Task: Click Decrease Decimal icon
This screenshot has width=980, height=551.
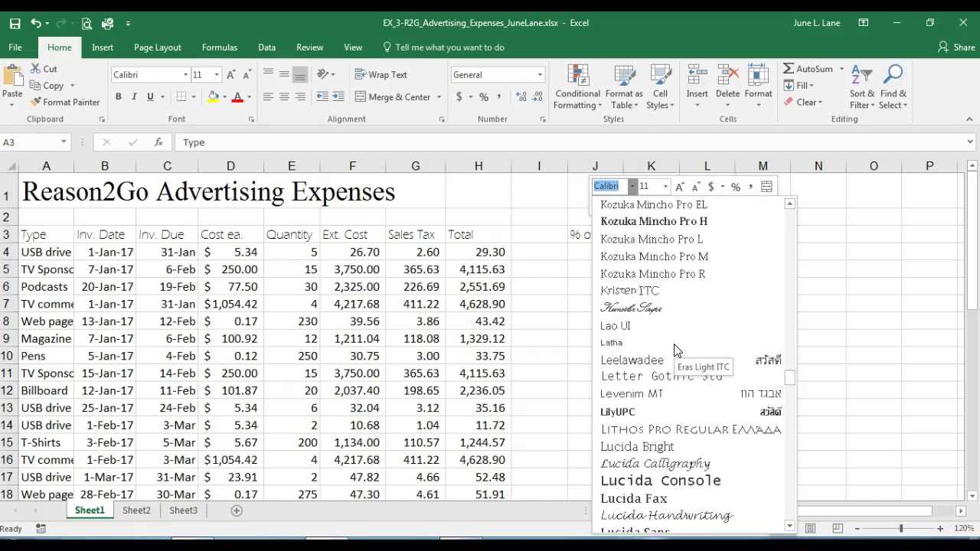Action: pos(538,97)
